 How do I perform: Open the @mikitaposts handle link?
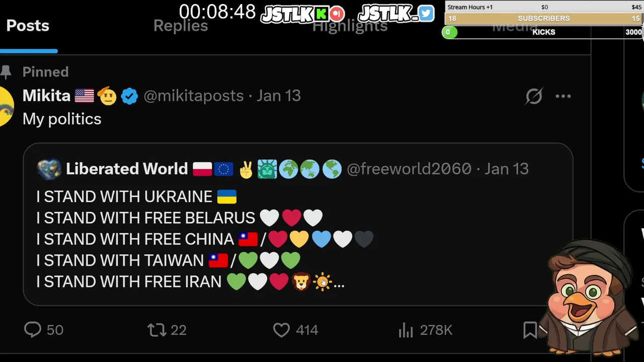click(194, 96)
